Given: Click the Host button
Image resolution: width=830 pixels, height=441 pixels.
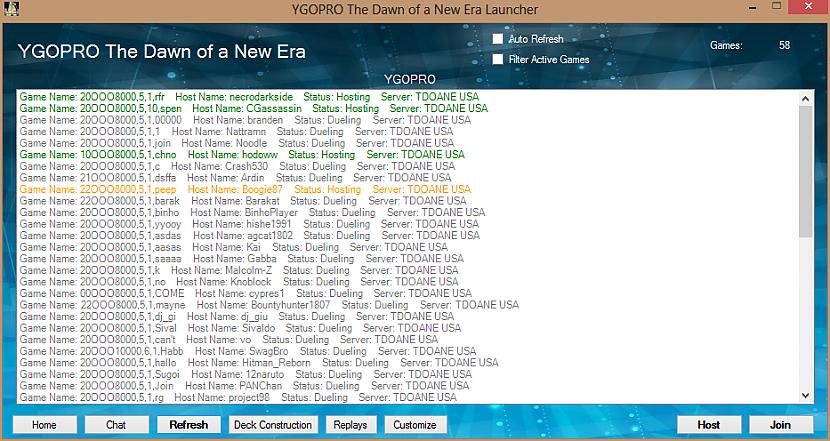Looking at the screenshot, I should coord(709,425).
